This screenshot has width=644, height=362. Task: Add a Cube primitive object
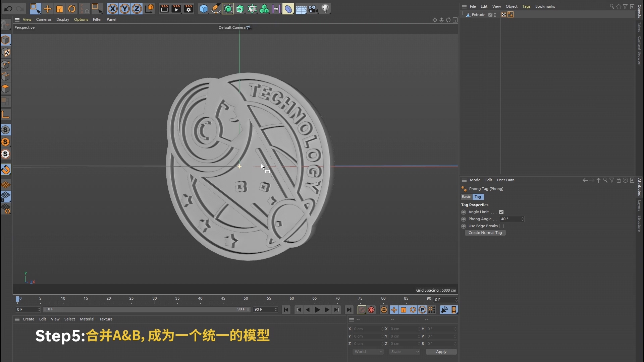coord(204,9)
